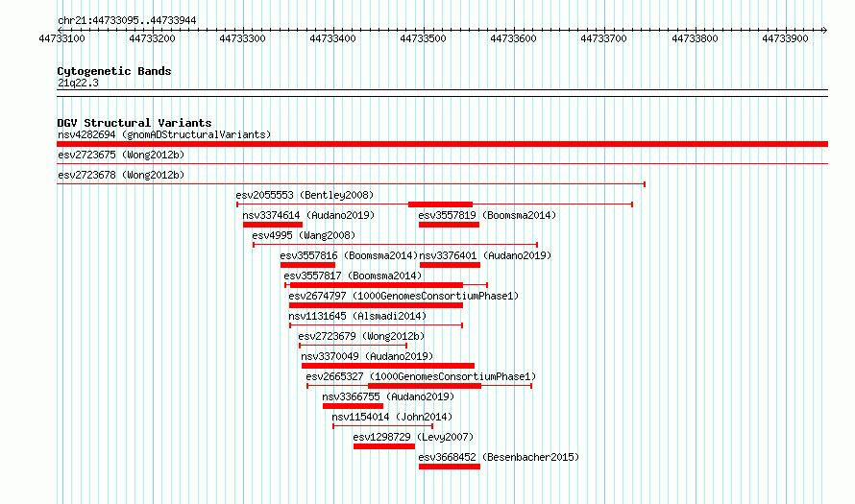Open esv3557817 (Boomsma2014) label
Screen dimensions: 855x504
(x=353, y=276)
